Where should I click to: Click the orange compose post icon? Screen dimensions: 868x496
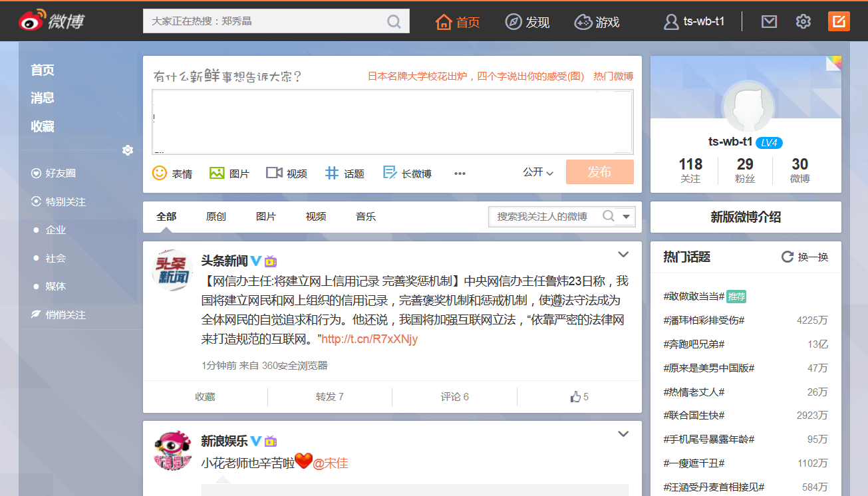point(839,21)
